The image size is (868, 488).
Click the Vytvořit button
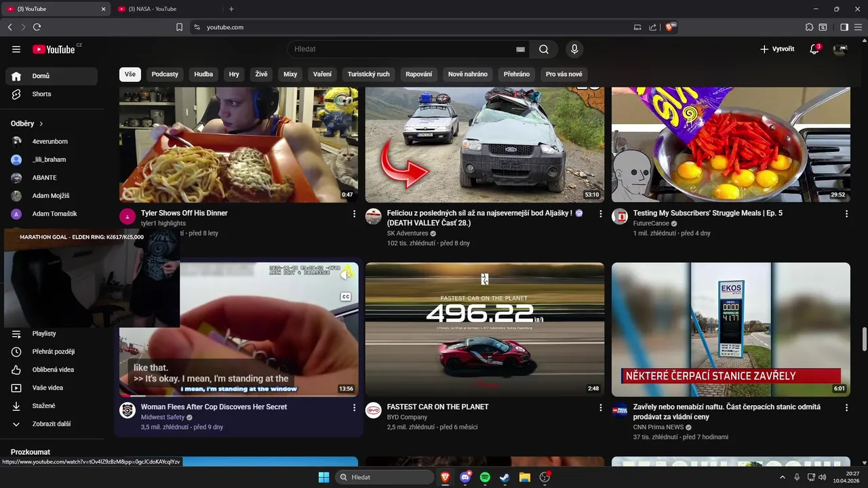[x=777, y=49]
